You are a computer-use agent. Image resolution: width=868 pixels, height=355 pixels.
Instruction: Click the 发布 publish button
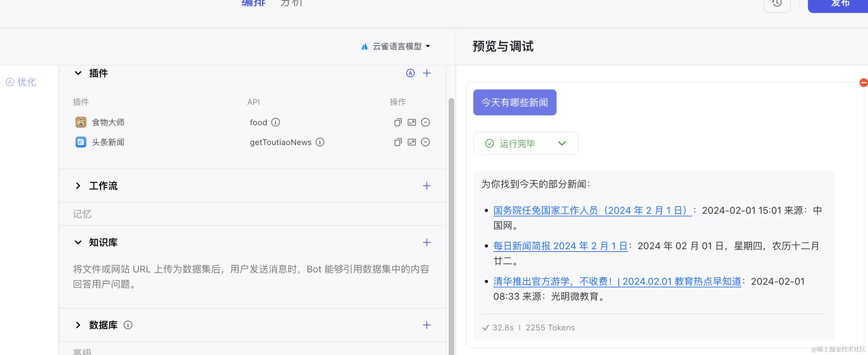[x=841, y=4]
